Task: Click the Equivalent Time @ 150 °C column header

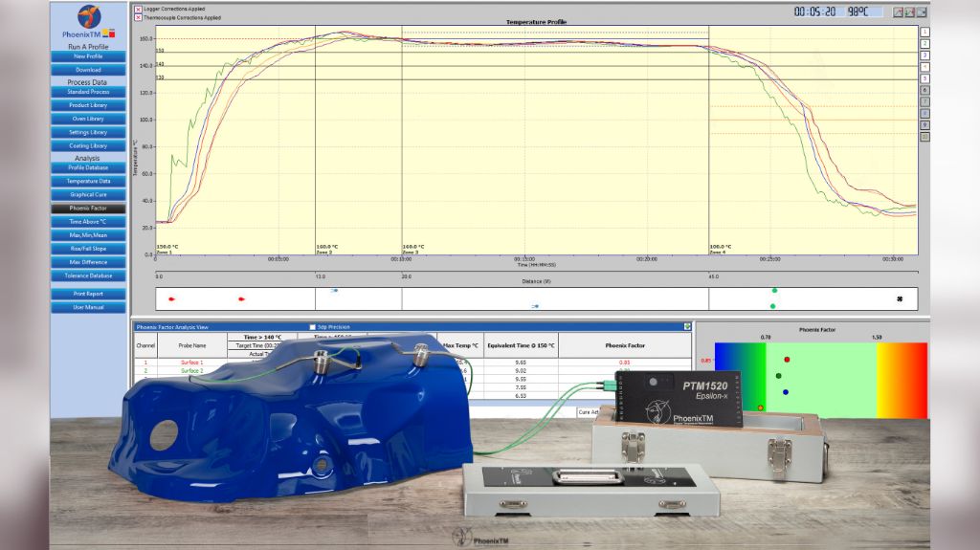Action: (521, 344)
